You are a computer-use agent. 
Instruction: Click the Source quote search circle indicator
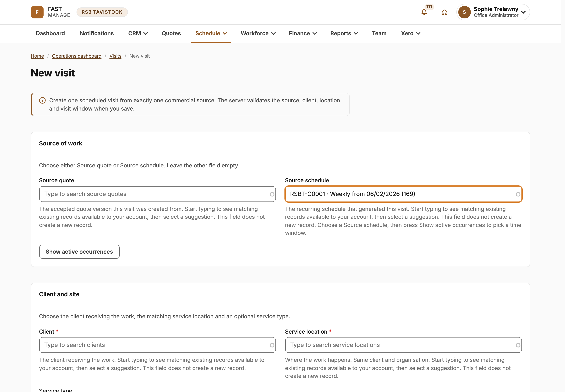click(x=272, y=194)
